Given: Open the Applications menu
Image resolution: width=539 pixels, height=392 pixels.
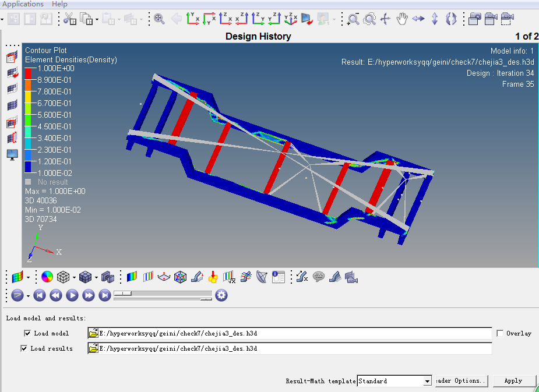Looking at the screenshot, I should click(23, 4).
